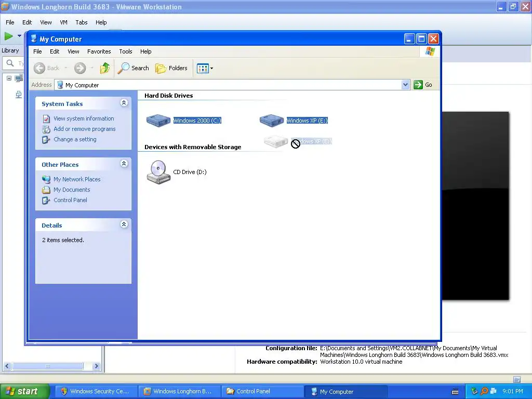Screen dimensions: 532x399
Task: Click the Add or remove programs icon
Action: pyautogui.click(x=46, y=129)
